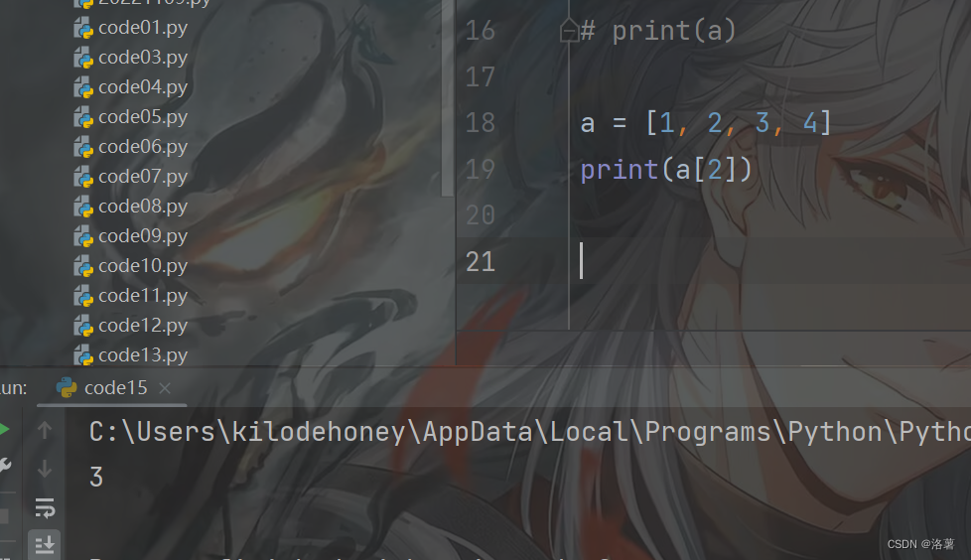Click the project panel vertical scrollbar
Screen dimensions: 971x560
[447, 99]
